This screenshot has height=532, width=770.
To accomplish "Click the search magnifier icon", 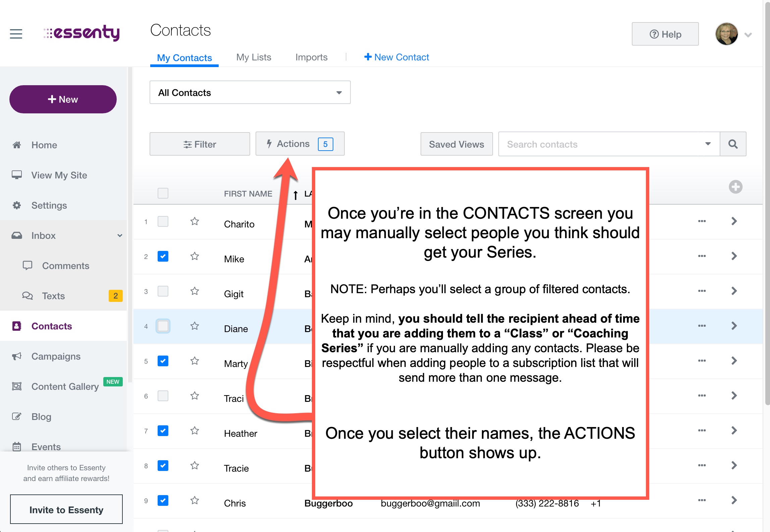I will [733, 144].
